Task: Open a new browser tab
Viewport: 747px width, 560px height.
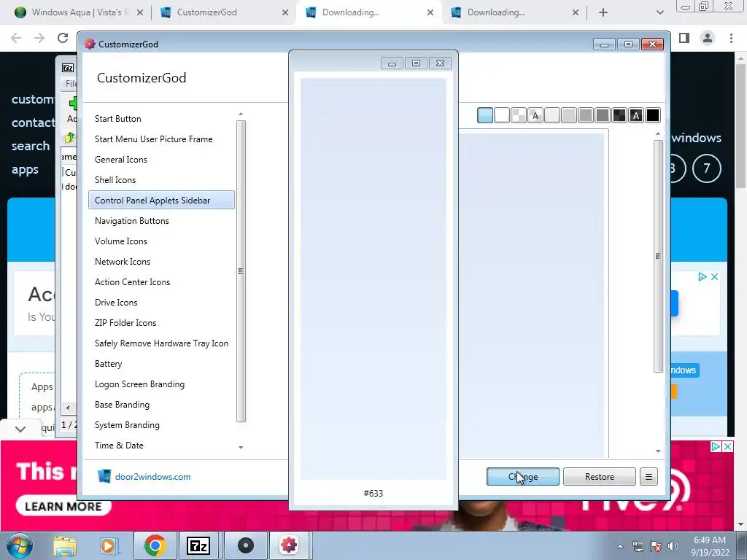Action: coord(603,12)
